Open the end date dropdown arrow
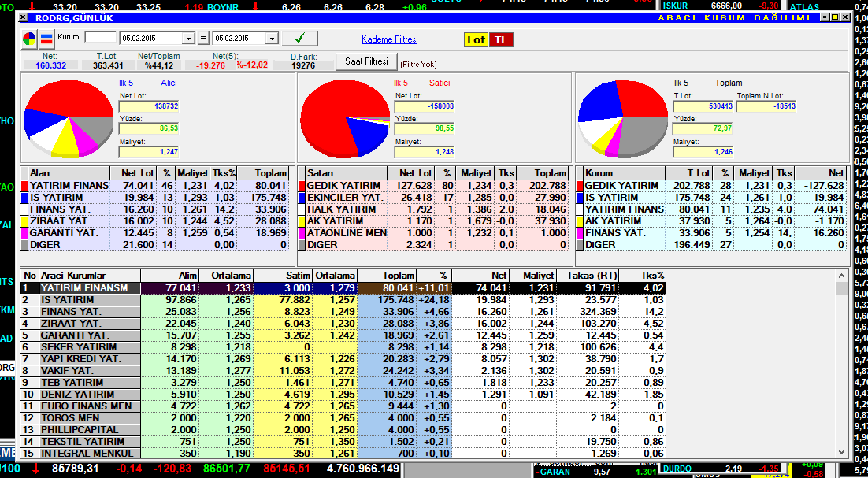868x478 pixels. (272, 38)
